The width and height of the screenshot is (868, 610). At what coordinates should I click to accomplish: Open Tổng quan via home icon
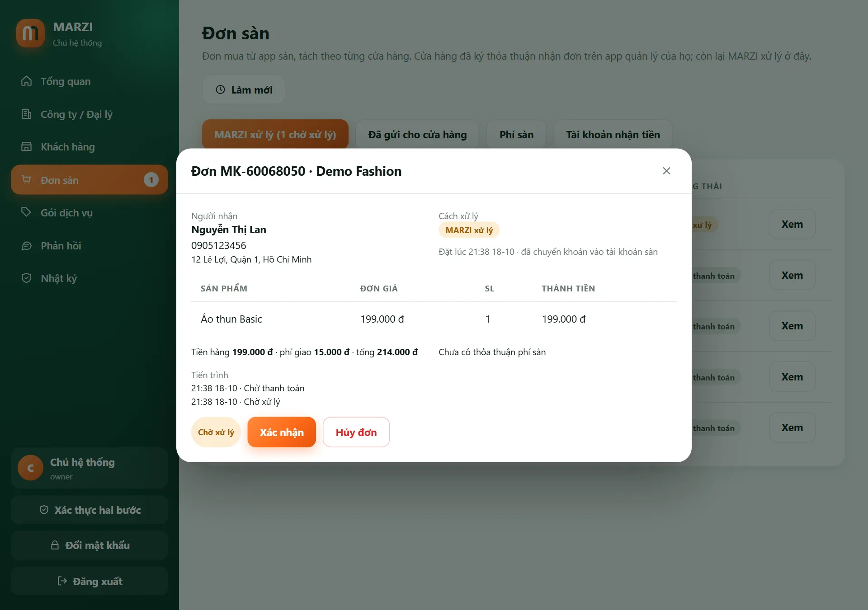(x=27, y=81)
